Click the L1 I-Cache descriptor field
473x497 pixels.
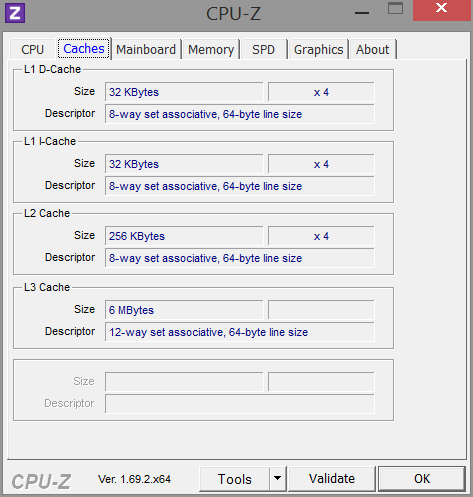coord(240,186)
